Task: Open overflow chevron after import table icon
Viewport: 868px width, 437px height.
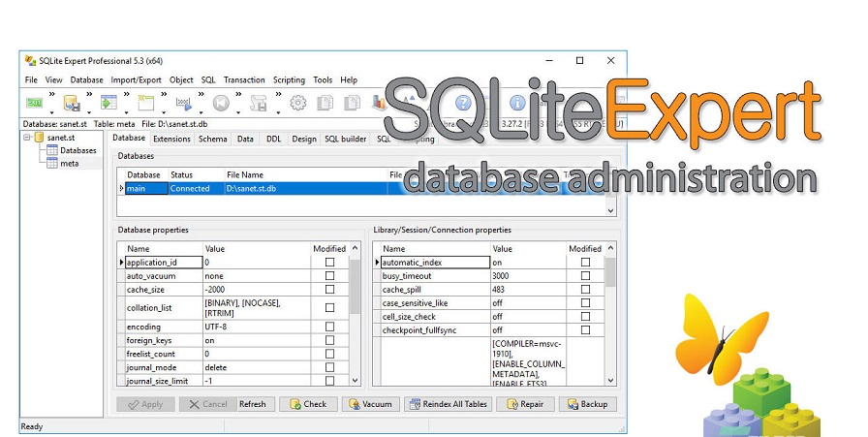Action: pyautogui.click(x=126, y=94)
